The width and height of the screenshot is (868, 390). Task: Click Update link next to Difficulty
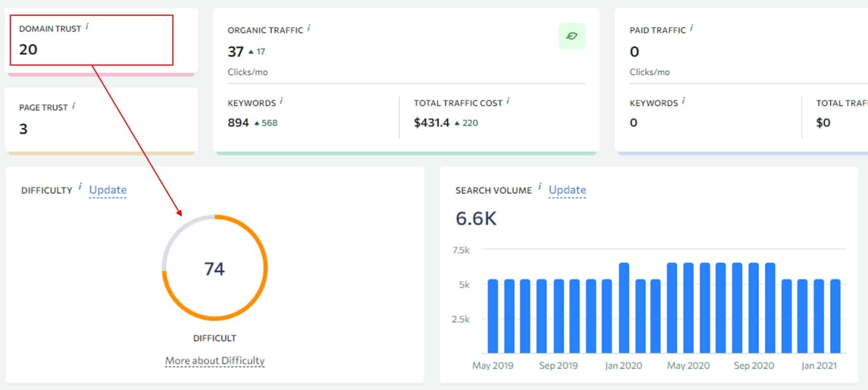point(108,190)
